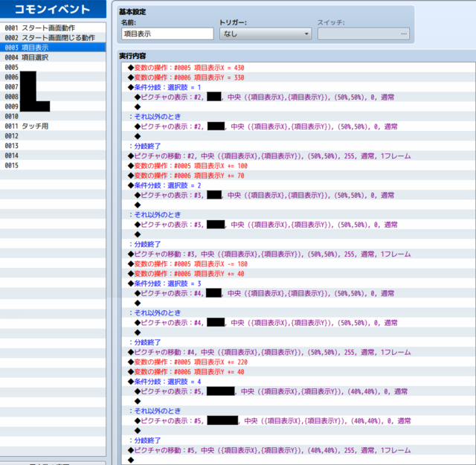The height and width of the screenshot is (465, 476).
Task: Click the 名前 input field containing 項目表示
Action: [x=167, y=33]
